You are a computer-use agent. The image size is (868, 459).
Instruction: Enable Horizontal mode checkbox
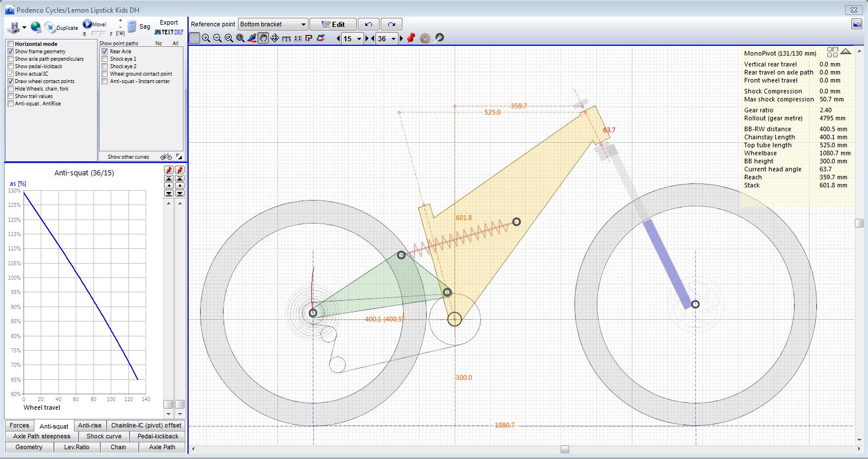click(10, 44)
